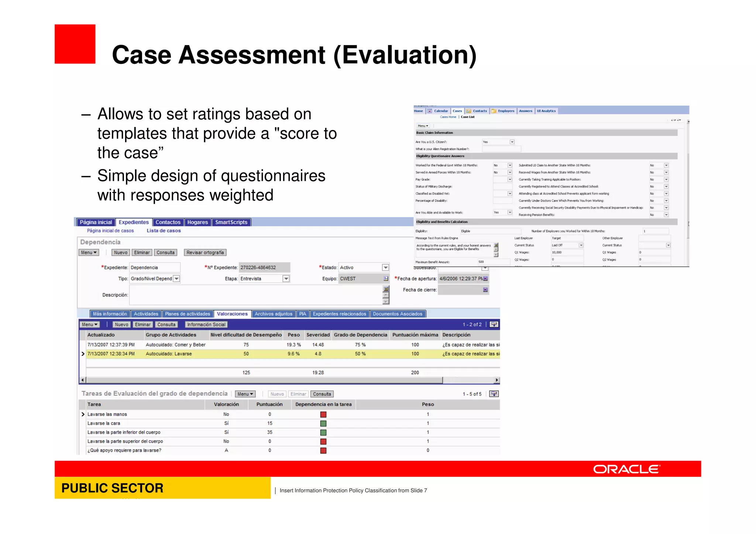Open the Equipo team picker icon
The width and height of the screenshot is (756, 534).
386,279
